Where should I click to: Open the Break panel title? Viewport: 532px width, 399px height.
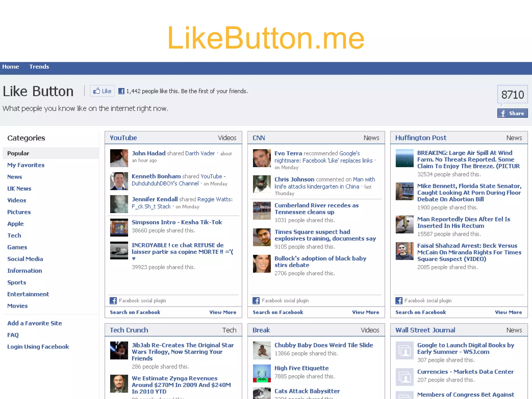pos(261,330)
